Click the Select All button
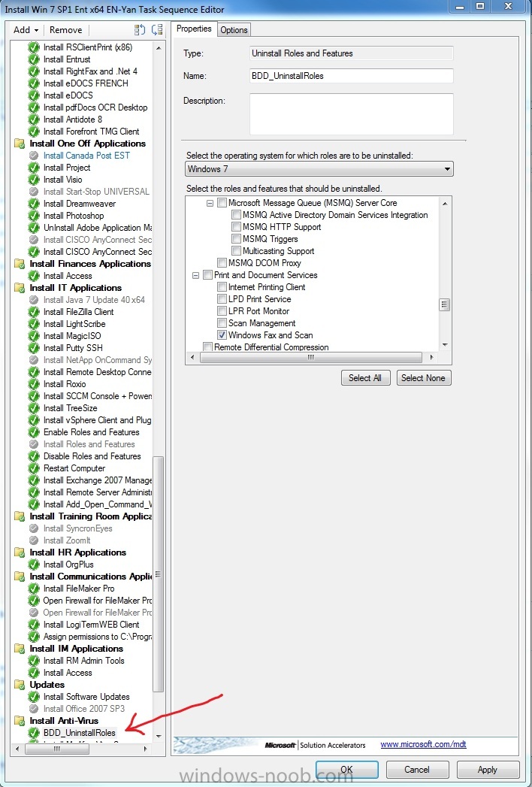Image resolution: width=532 pixels, height=787 pixels. (x=365, y=378)
